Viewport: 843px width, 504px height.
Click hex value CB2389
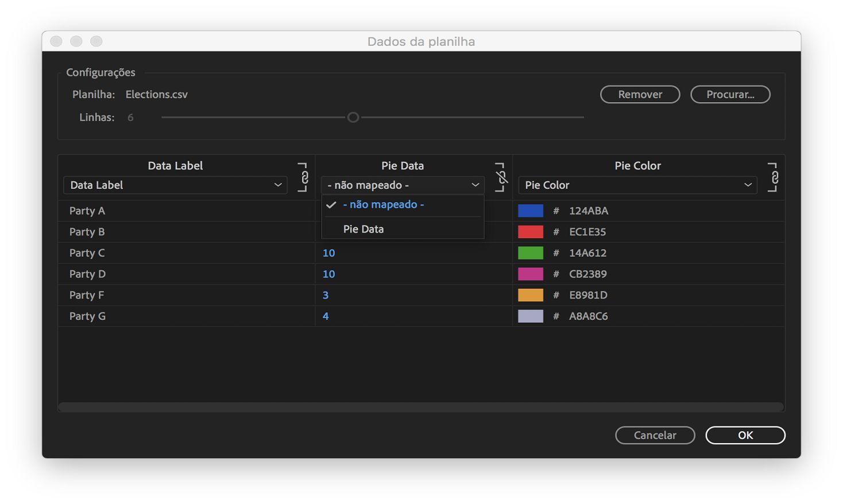pos(588,274)
